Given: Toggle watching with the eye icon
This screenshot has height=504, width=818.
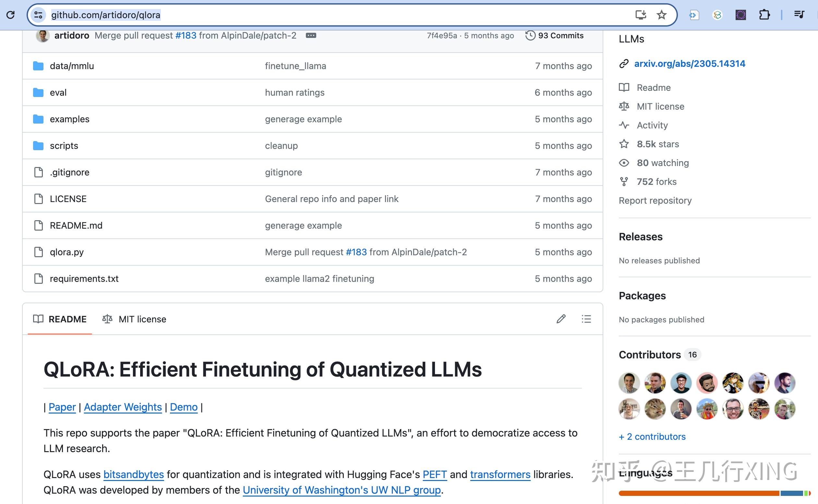Looking at the screenshot, I should 624,163.
